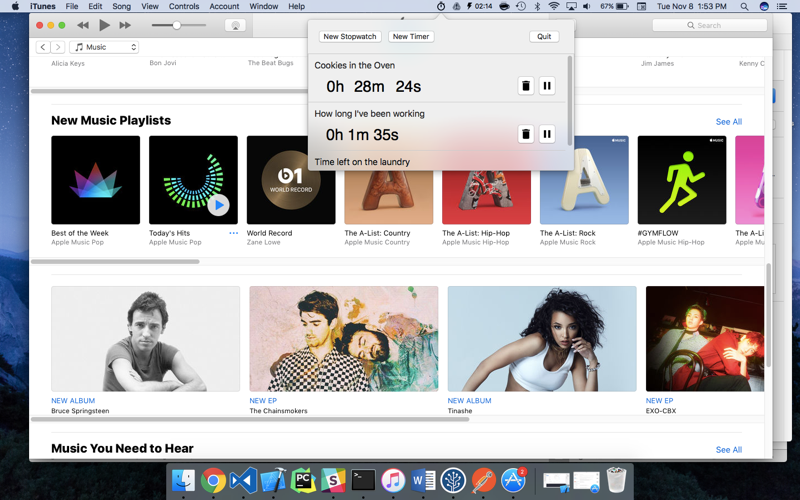Open the Window menu
Viewport: 800px width, 500px height.
click(263, 7)
